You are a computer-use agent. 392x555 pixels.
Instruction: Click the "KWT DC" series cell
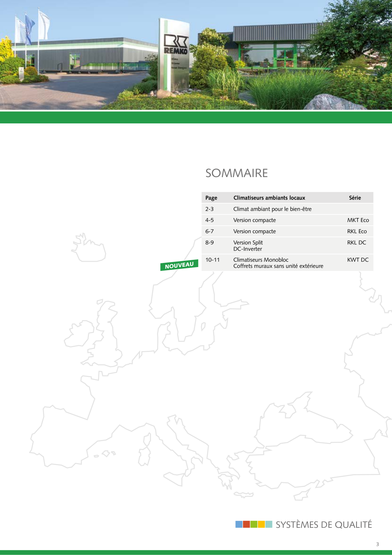(358, 260)
